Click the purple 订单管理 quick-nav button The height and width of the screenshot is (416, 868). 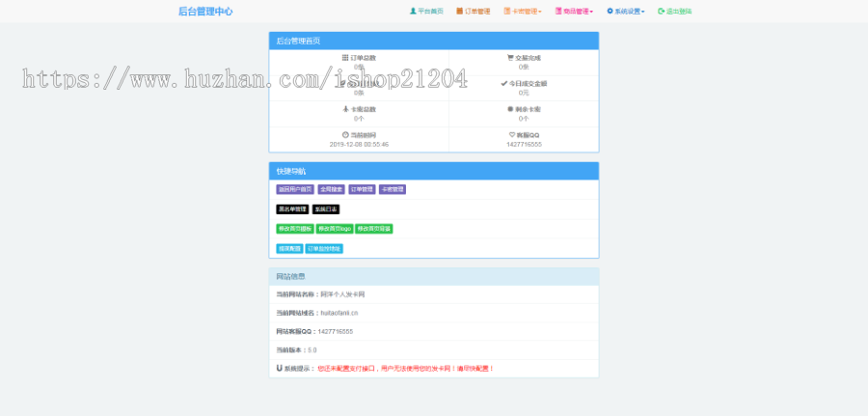click(x=362, y=189)
